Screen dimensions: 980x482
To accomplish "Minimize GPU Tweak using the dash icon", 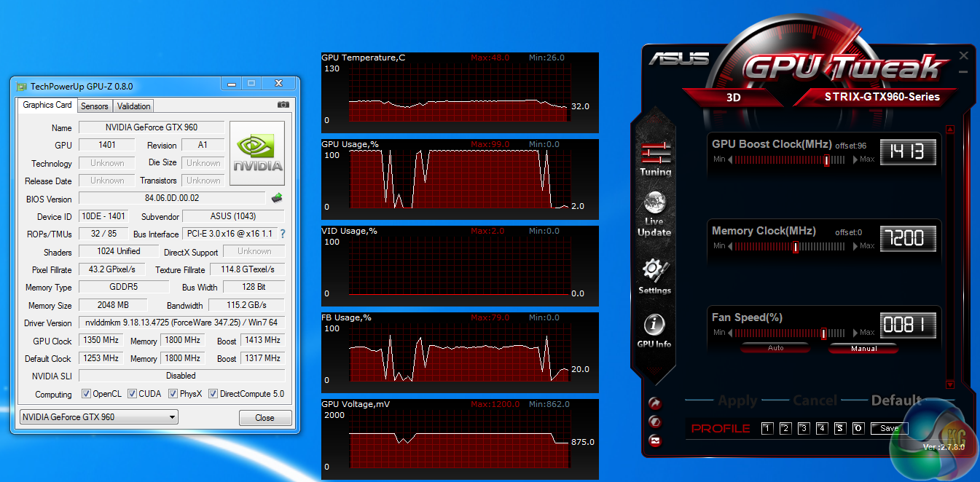I will [964, 71].
